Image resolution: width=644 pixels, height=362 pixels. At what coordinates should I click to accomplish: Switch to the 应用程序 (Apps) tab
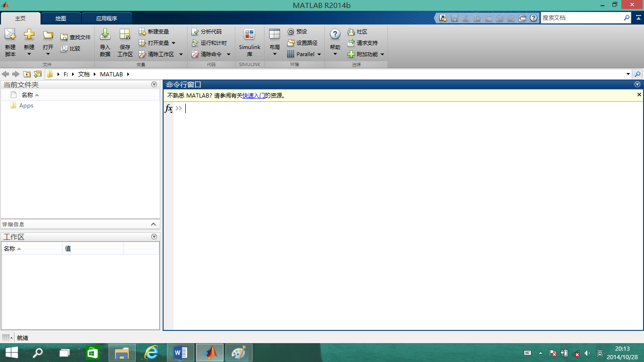[107, 18]
